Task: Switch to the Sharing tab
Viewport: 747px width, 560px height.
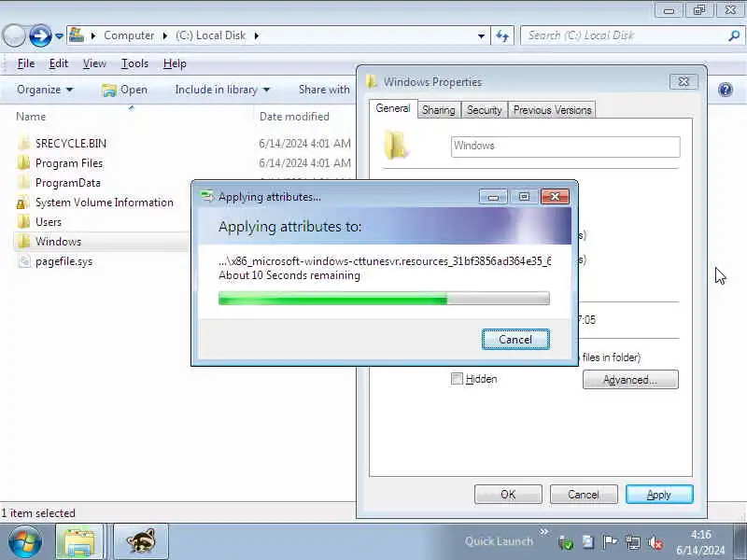Action: [438, 110]
